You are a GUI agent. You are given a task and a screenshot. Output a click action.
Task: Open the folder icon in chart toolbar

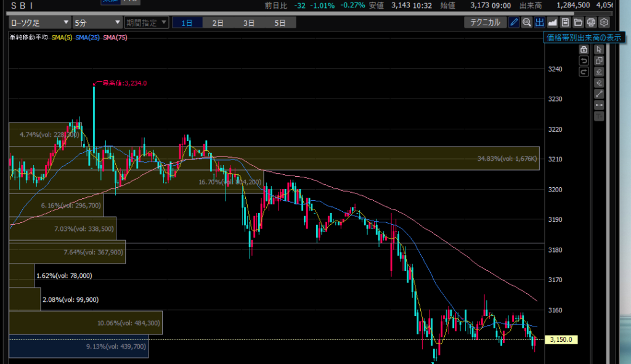point(578,23)
